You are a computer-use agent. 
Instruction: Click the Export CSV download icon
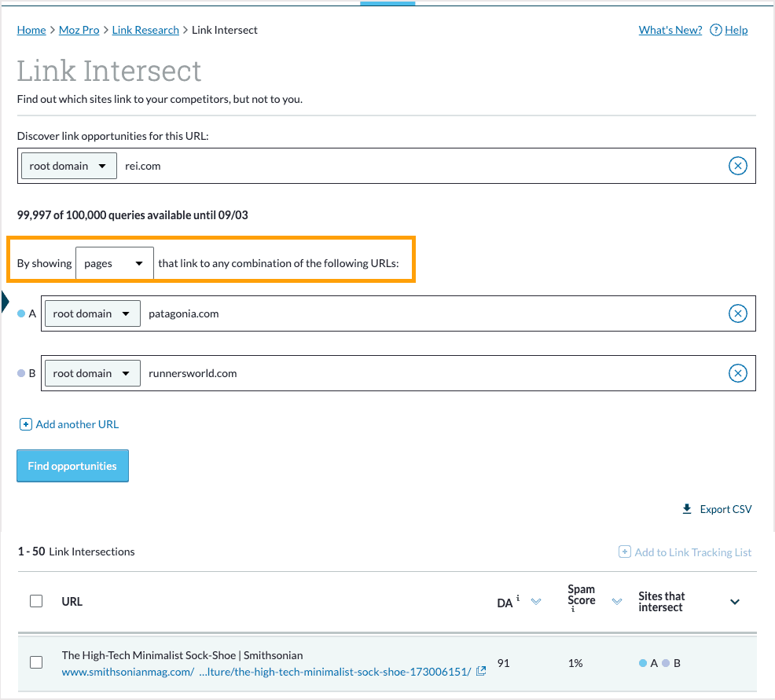click(x=687, y=509)
